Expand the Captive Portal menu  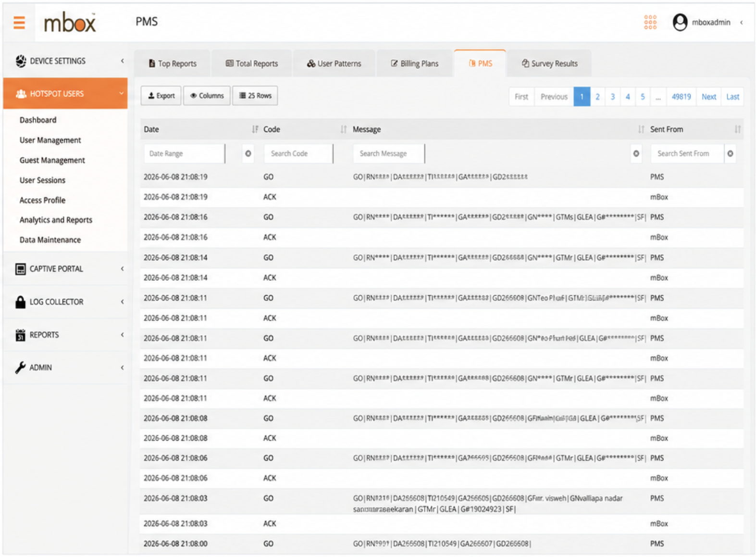click(122, 269)
